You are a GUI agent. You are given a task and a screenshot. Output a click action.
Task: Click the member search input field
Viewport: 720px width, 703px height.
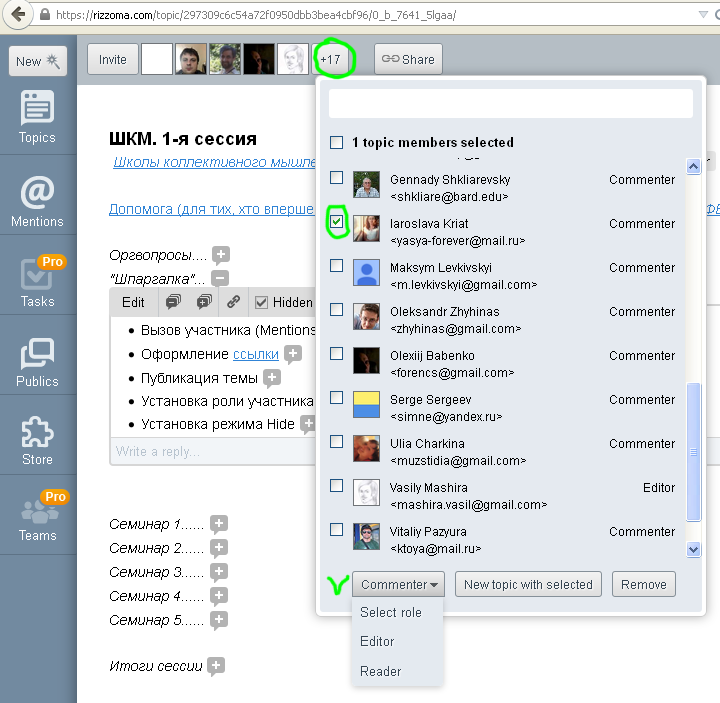click(x=510, y=104)
